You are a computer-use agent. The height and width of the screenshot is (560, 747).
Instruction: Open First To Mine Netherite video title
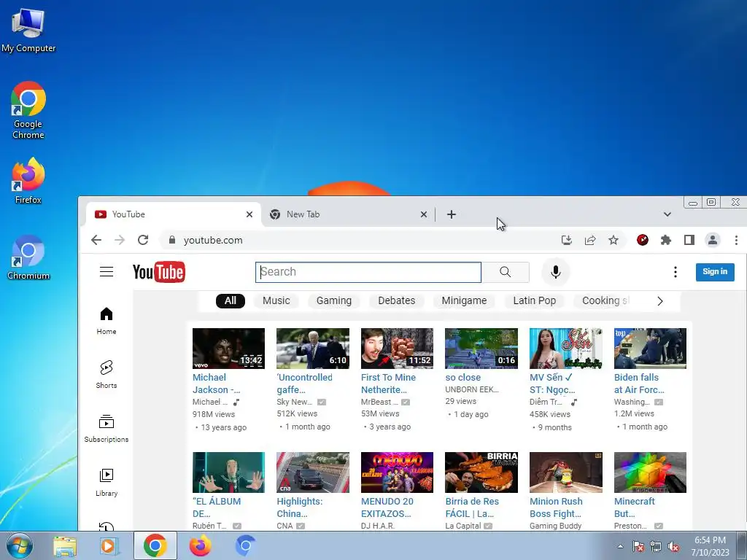click(388, 384)
